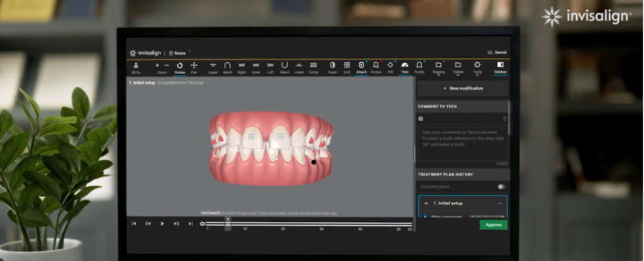Click the stage 6 marker on timeline
644x261 pixels.
tap(228, 223)
